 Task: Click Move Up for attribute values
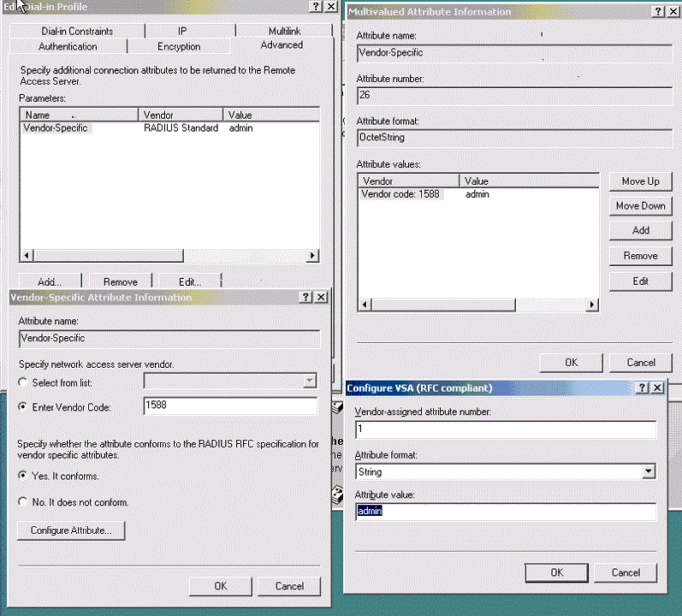[640, 181]
